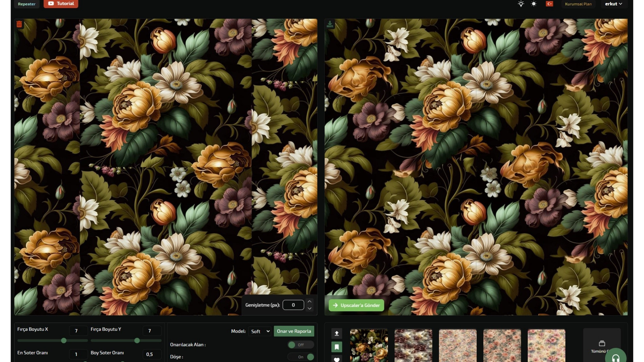Click the green bookmark icon
Viewport: 644px width, 362px height.
pyautogui.click(x=337, y=347)
